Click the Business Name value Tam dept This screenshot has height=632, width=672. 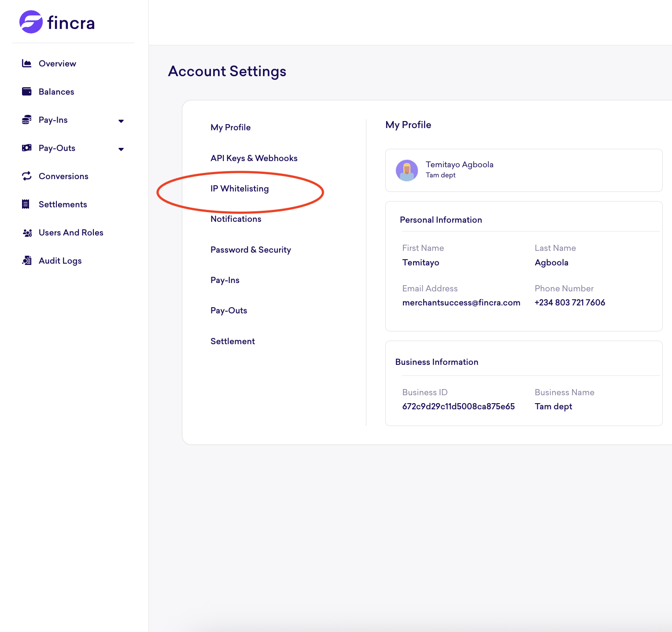pos(553,406)
